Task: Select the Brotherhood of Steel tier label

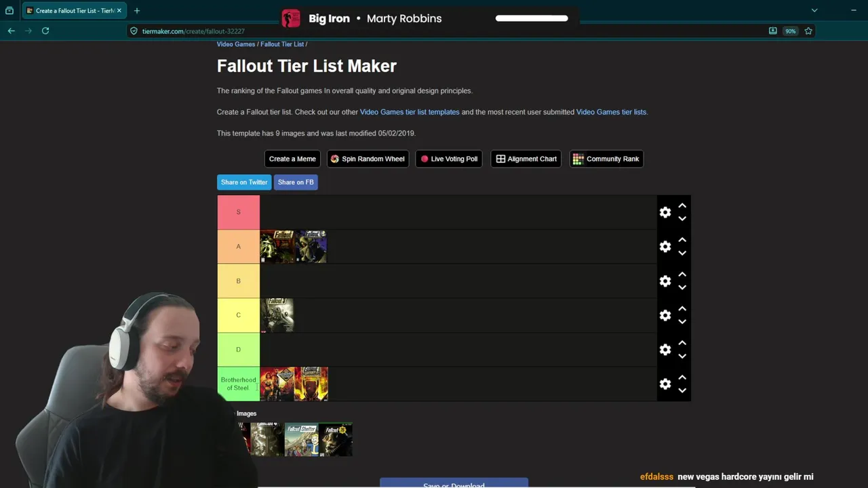Action: (238, 384)
